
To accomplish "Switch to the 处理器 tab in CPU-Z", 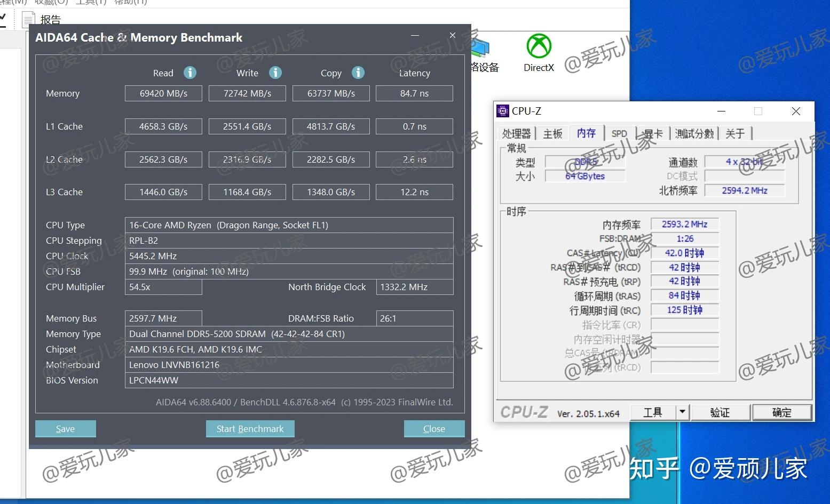I will point(516,133).
